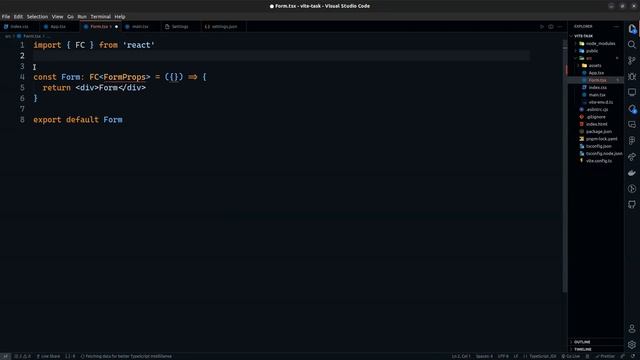Image resolution: width=640 pixels, height=360 pixels.
Task: Open the Accounts icon in activity bar
Action: [x=632, y=329]
